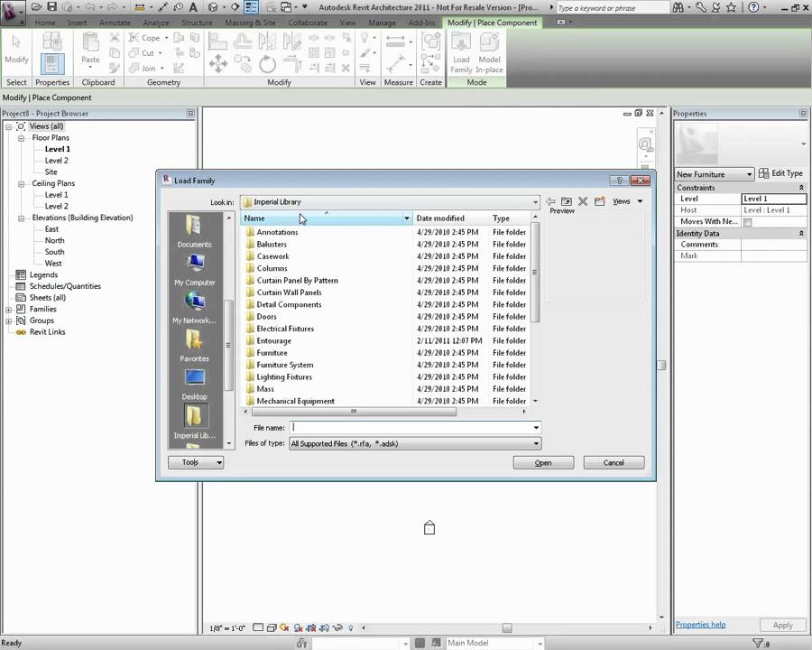The width and height of the screenshot is (812, 650).
Task: Click the drawing view horizontal scrollbar thumb
Action: [x=507, y=627]
